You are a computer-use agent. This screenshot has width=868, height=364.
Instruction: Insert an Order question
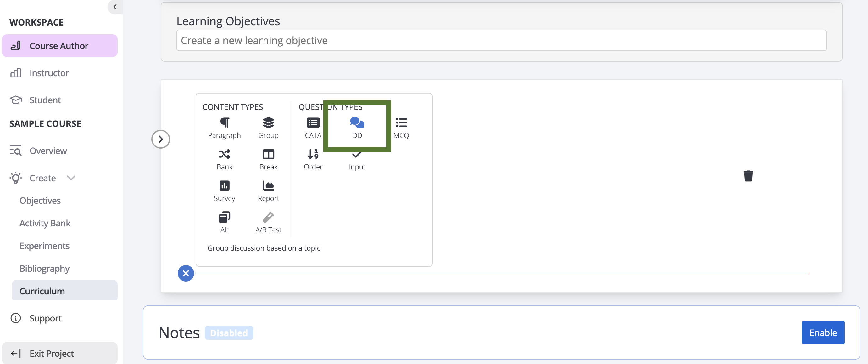coord(313,159)
